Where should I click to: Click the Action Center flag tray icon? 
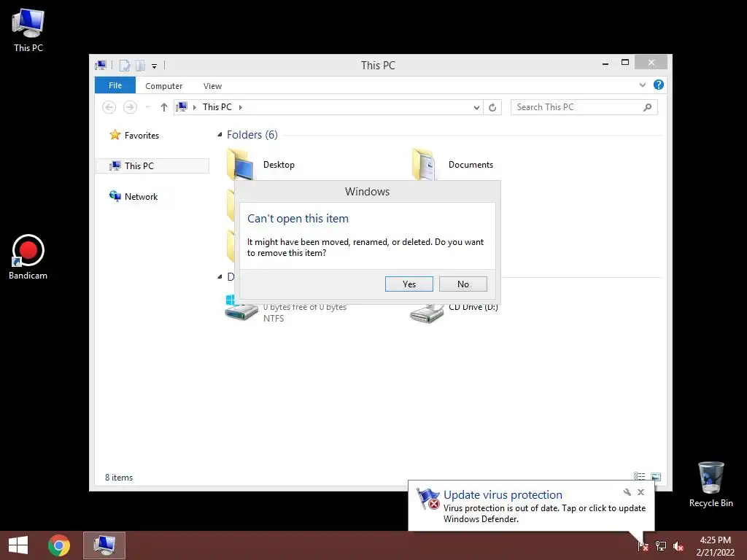pos(643,545)
